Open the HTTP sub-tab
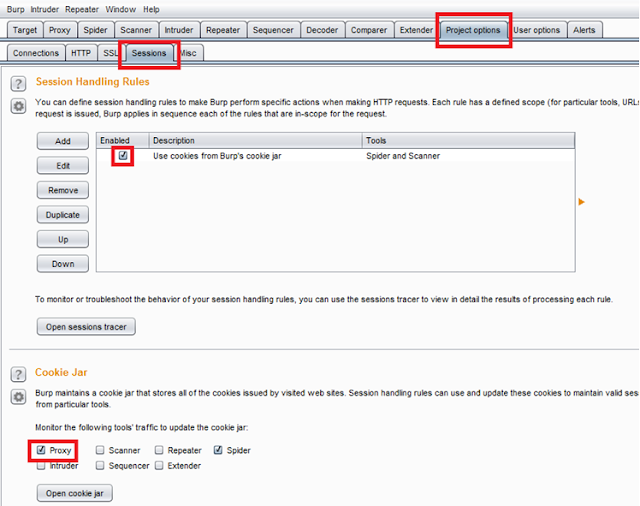Viewport: 640px width, 506px height. pyautogui.click(x=81, y=53)
